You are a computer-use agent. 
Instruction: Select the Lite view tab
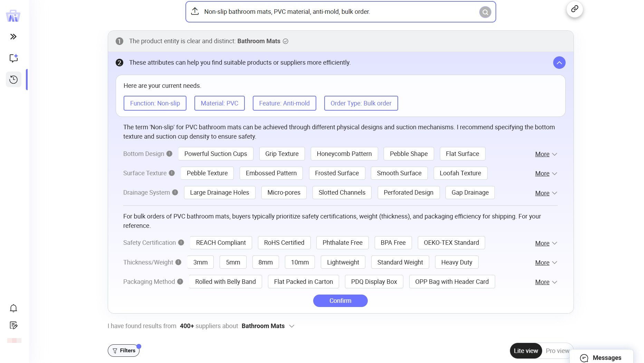[526, 351]
